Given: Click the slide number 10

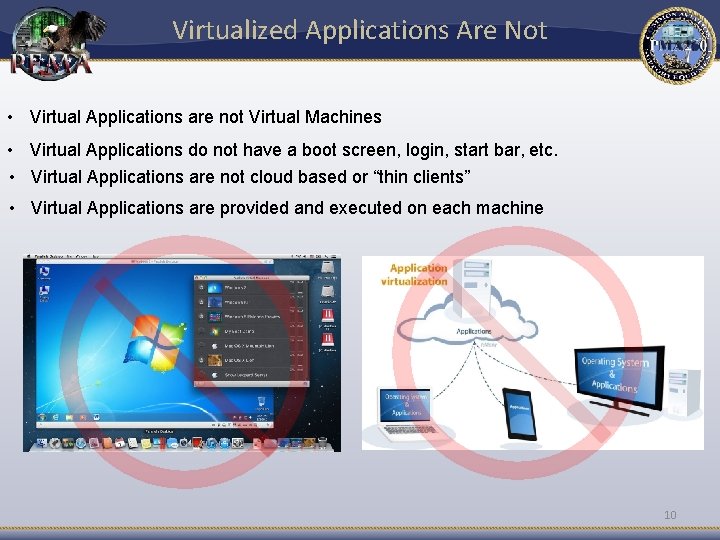Looking at the screenshot, I should (x=670, y=515).
